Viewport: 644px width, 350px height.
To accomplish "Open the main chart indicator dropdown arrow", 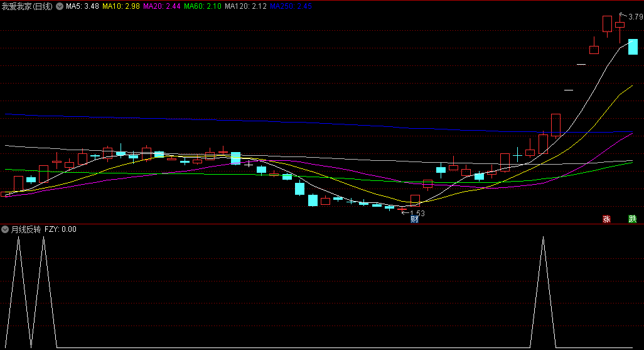I will [x=60, y=6].
